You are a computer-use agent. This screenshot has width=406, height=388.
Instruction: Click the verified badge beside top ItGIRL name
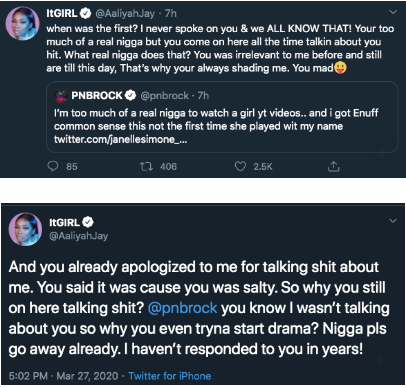86,13
